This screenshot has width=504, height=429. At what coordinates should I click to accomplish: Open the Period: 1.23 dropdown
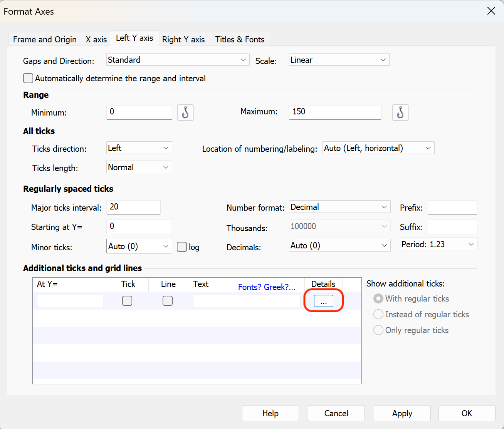click(x=438, y=244)
